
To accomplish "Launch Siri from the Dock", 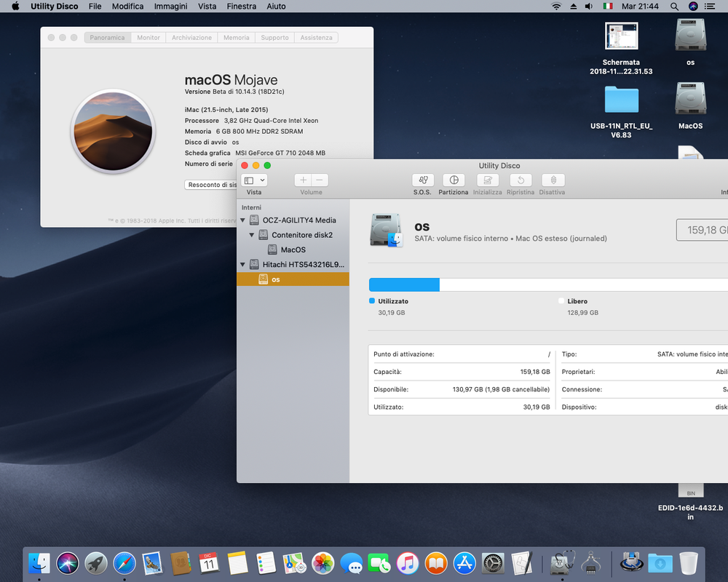I will (68, 563).
